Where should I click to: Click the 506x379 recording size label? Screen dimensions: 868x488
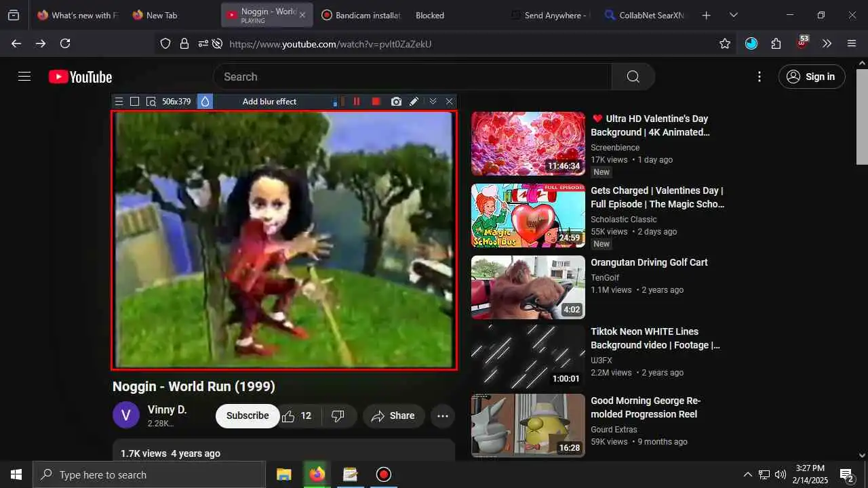point(176,102)
